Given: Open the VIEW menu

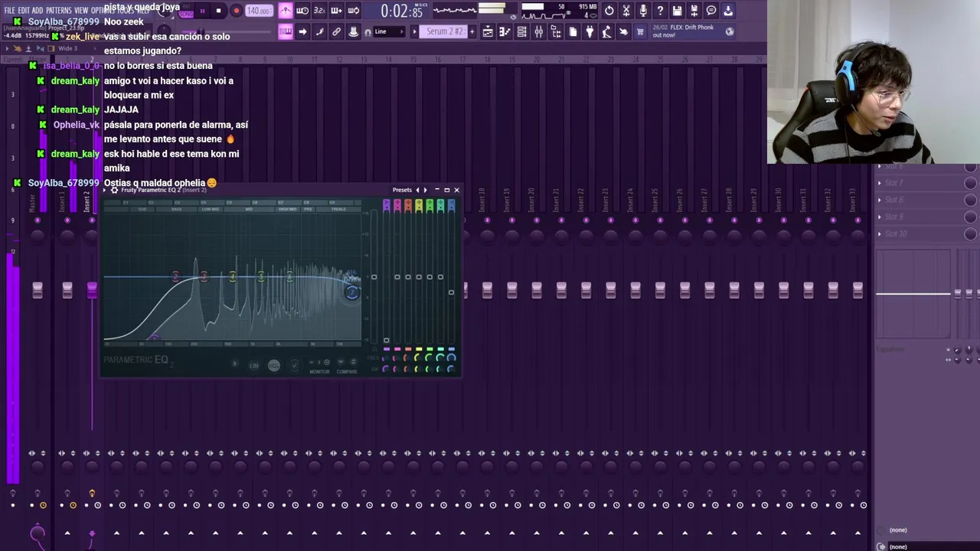Looking at the screenshot, I should tap(81, 11).
